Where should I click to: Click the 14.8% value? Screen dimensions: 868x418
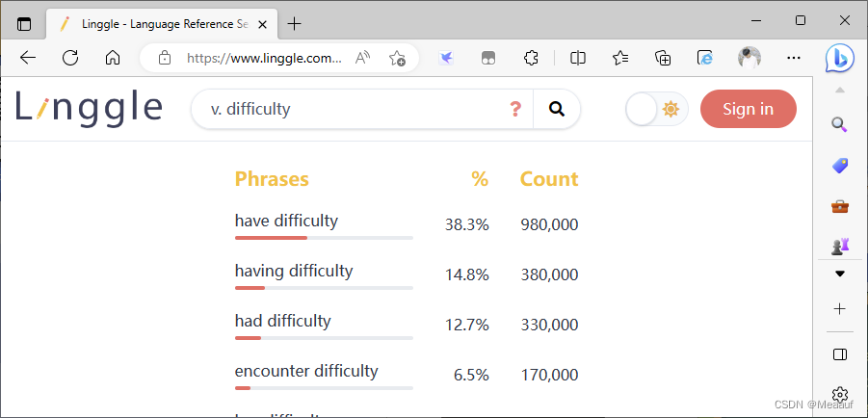(466, 274)
